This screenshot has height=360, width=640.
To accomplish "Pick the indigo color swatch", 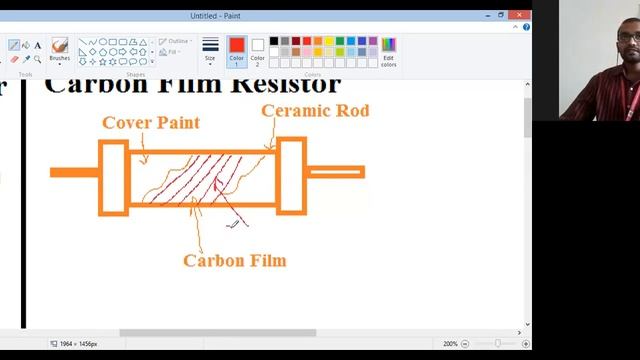I will [x=362, y=41].
